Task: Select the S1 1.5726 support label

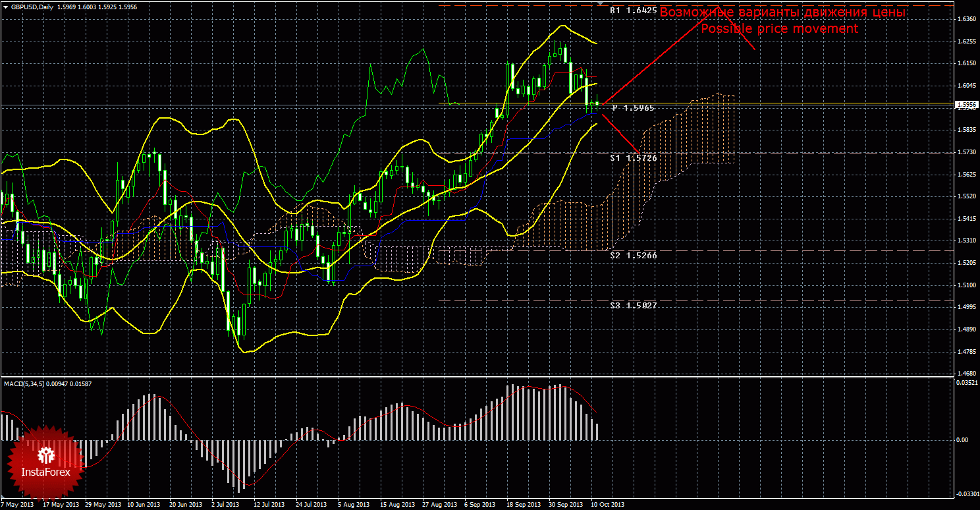Action: pyautogui.click(x=633, y=158)
